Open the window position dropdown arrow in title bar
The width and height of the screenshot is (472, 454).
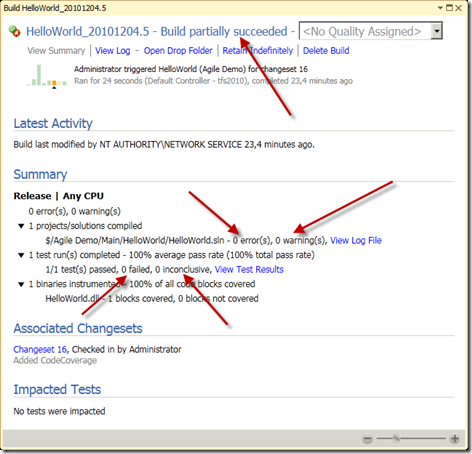440,8
